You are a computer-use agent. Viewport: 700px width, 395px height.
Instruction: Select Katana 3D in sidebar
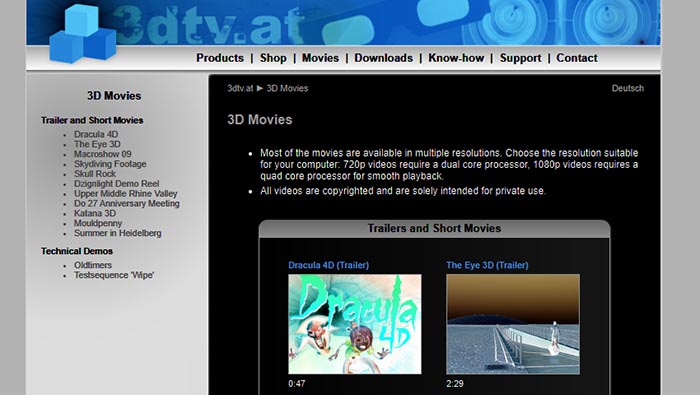(x=95, y=213)
